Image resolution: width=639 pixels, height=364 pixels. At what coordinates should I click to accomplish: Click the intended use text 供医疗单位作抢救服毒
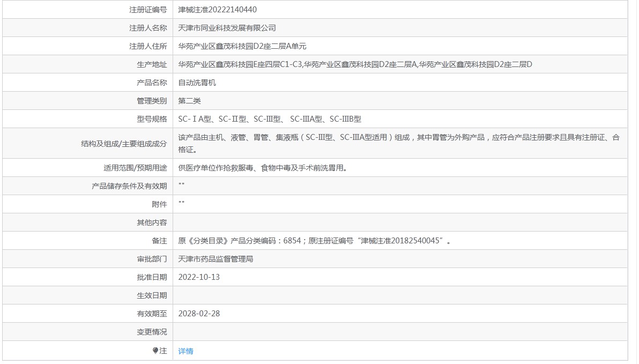[263, 168]
